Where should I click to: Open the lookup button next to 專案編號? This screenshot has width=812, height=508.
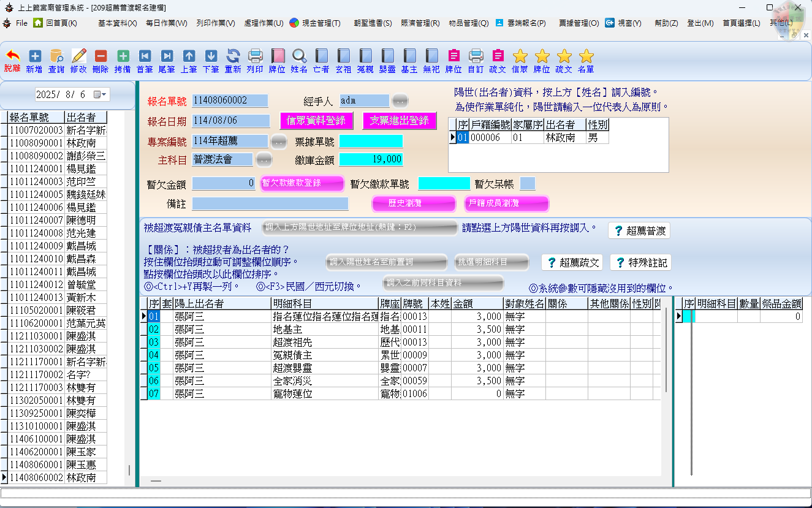pyautogui.click(x=278, y=142)
